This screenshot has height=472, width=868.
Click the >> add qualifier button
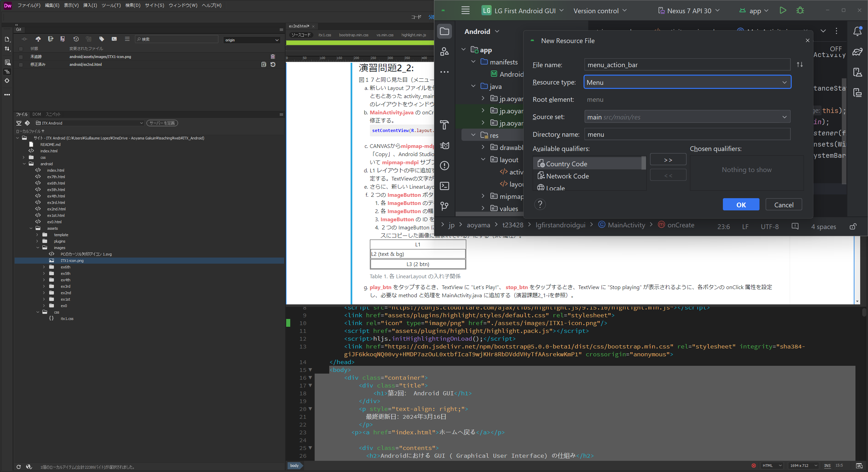pos(668,159)
